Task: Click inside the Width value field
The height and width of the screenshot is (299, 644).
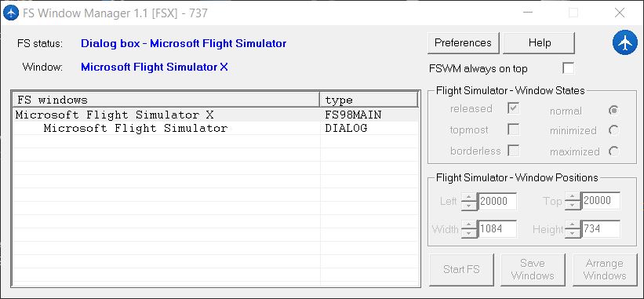Action: coord(497,229)
